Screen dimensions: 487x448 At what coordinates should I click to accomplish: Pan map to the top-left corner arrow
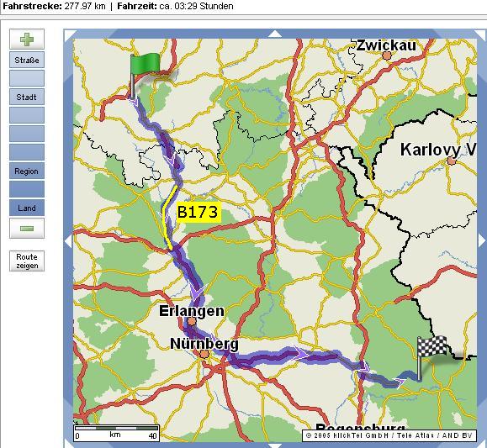tap(70, 35)
